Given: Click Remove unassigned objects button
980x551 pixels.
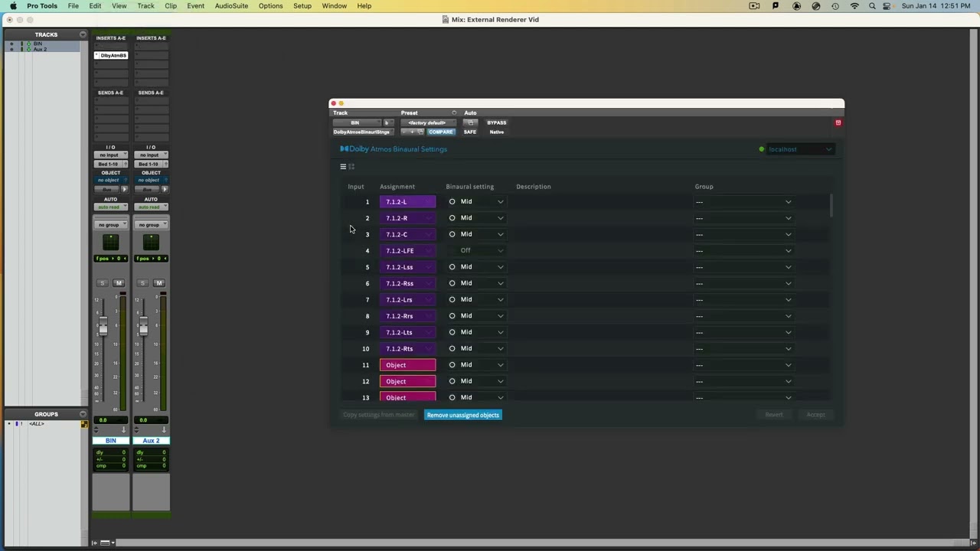Looking at the screenshot, I should click(x=463, y=415).
